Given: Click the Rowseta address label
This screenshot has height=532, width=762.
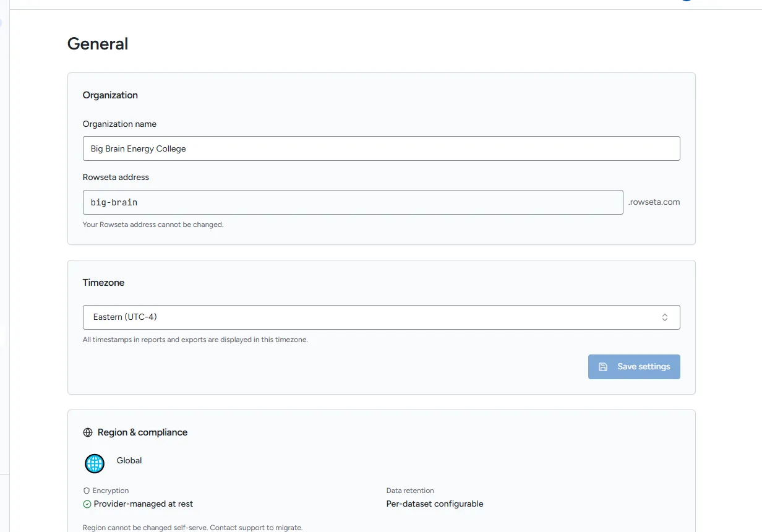Looking at the screenshot, I should coord(116,177).
